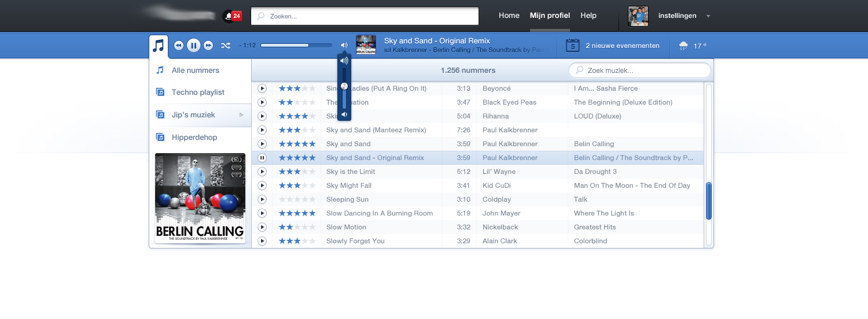This screenshot has height=319, width=868.
Task: Play Slow Motion by Nickelback
Action: click(262, 227)
